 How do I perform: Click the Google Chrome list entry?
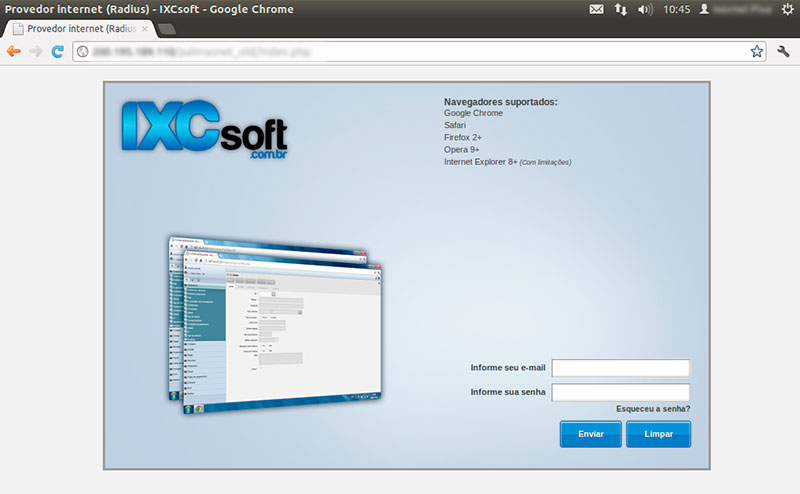pos(473,113)
